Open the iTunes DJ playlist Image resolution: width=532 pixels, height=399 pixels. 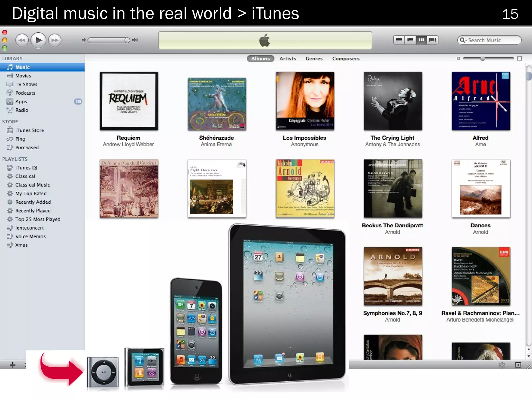point(42,168)
